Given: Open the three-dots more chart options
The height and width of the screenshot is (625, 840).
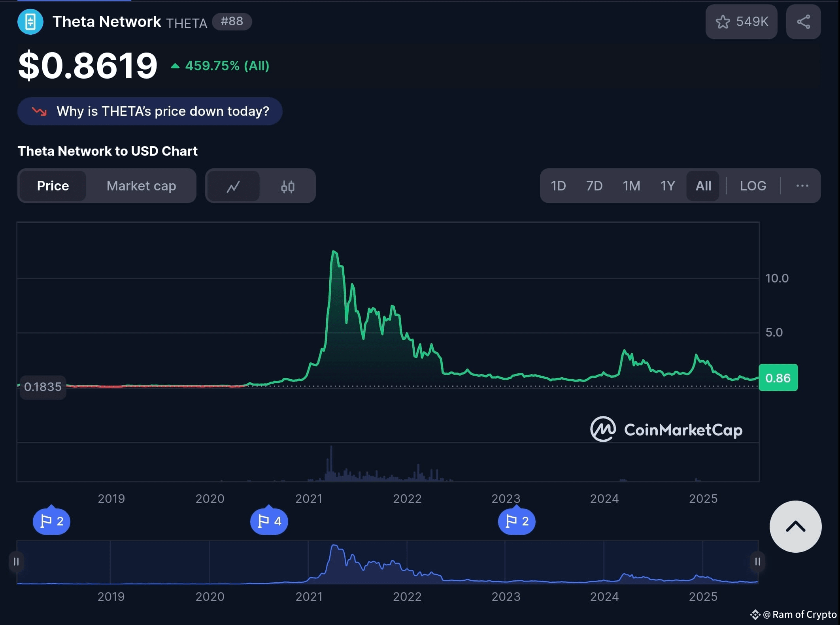Looking at the screenshot, I should [802, 186].
